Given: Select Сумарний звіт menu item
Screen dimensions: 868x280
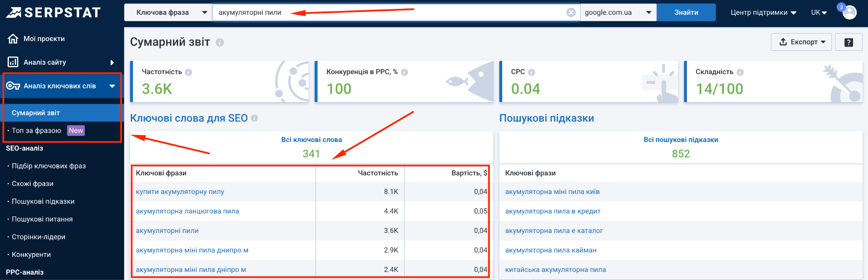Looking at the screenshot, I should [x=62, y=113].
